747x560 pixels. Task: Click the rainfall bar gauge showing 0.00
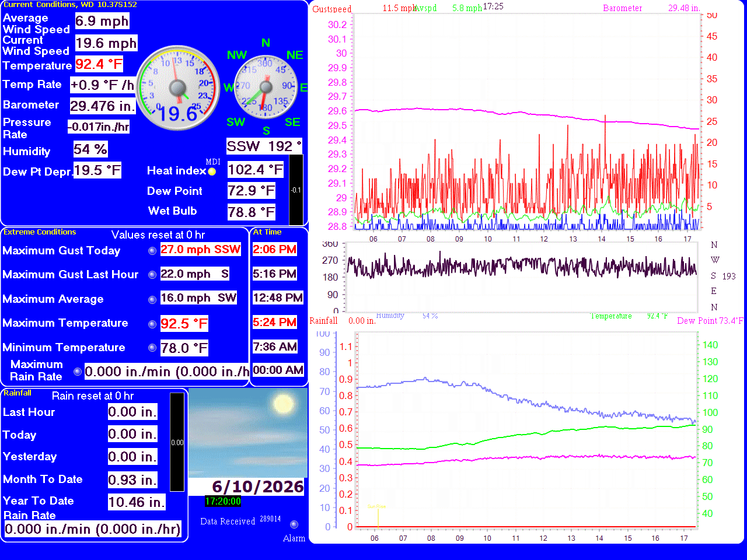pos(177,442)
